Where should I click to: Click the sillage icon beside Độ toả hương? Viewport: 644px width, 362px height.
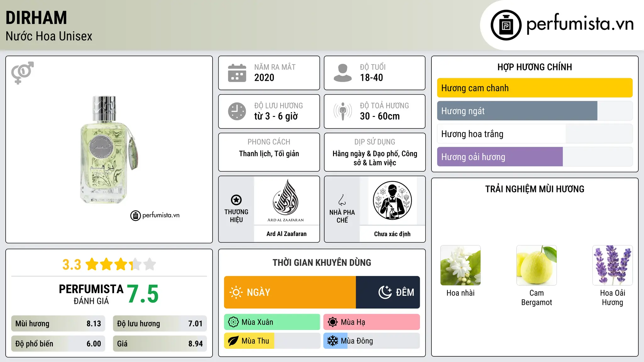click(343, 111)
